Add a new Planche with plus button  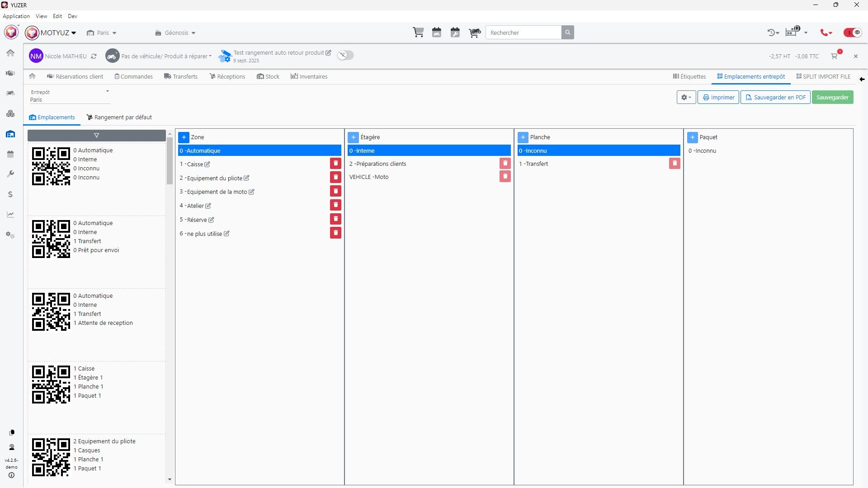[x=523, y=137]
